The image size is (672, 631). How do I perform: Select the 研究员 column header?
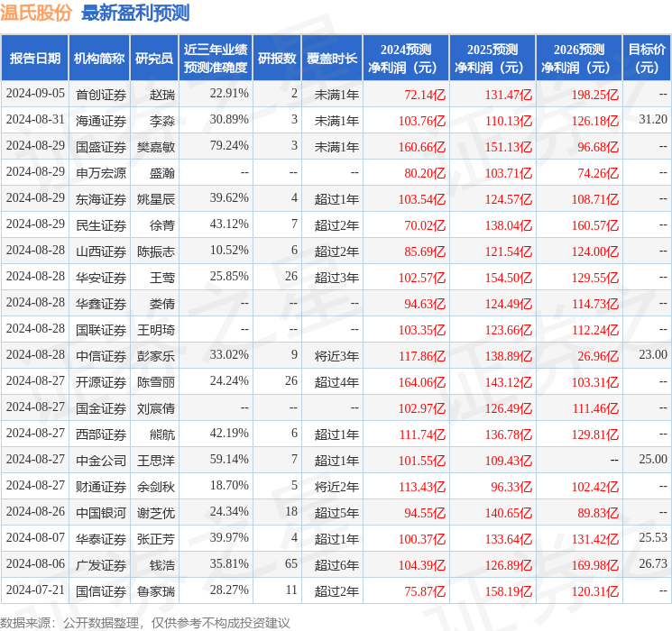(x=154, y=59)
